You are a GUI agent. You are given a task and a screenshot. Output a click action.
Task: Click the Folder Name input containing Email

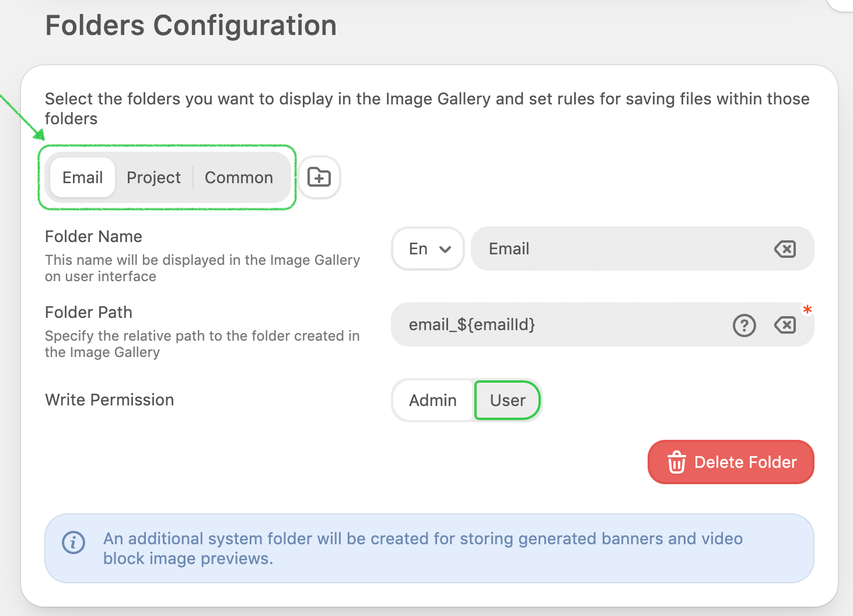[618, 249]
